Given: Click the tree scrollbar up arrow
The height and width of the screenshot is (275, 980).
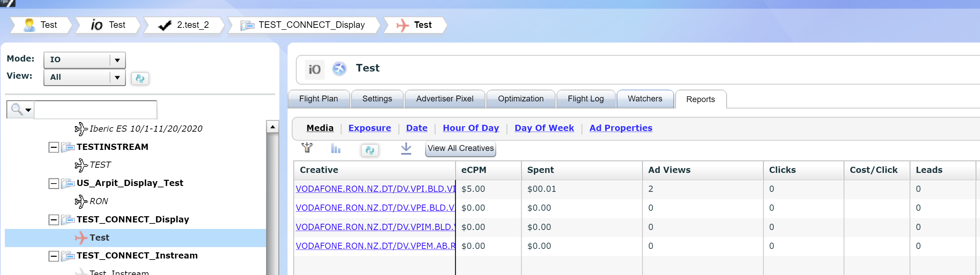Looking at the screenshot, I should [272, 127].
